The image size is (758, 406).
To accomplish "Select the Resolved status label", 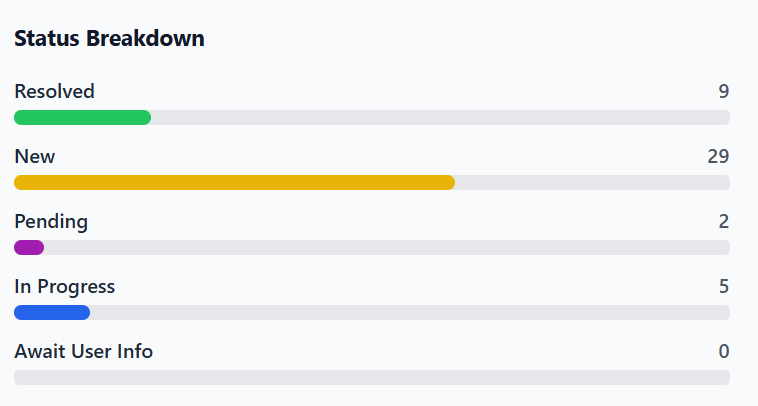I will (x=54, y=92).
